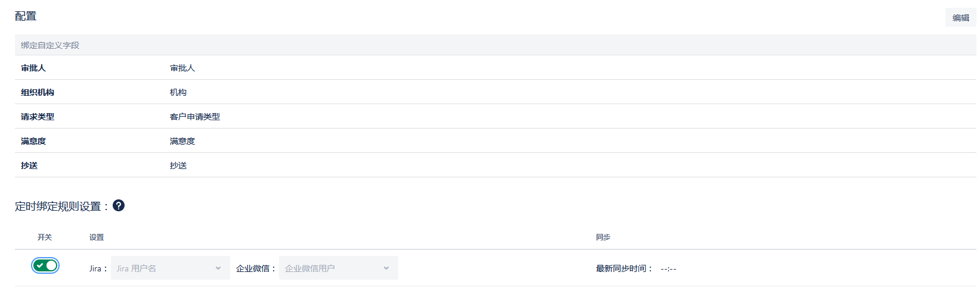Click the bold 组织机构 field label
The height and width of the screenshot is (294, 980).
pos(38,93)
